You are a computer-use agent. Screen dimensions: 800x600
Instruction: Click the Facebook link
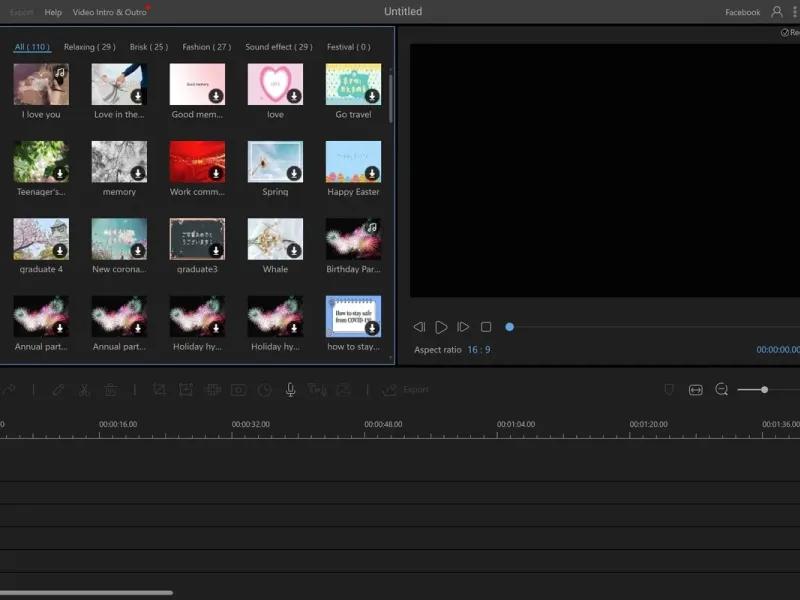(742, 12)
